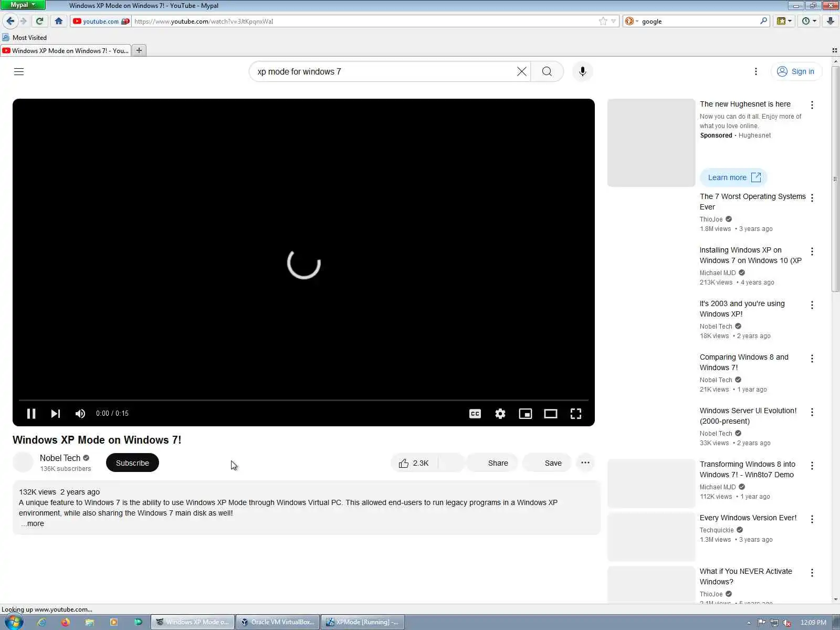Open "It's 2003 and you're using Windows XP!" video
This screenshot has height=630, width=840.
tap(742, 309)
